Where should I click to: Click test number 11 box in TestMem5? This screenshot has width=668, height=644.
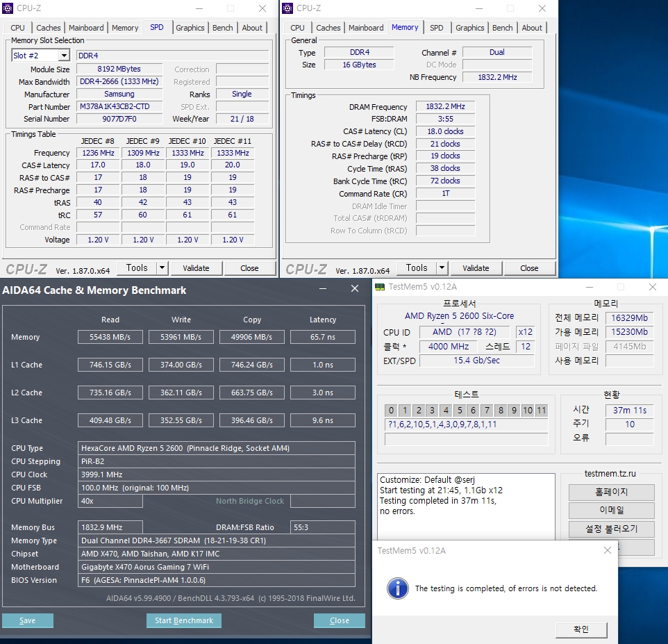(x=541, y=411)
